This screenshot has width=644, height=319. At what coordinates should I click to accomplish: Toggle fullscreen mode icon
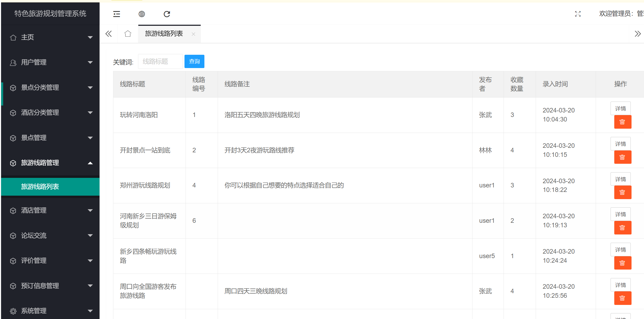pos(578,14)
